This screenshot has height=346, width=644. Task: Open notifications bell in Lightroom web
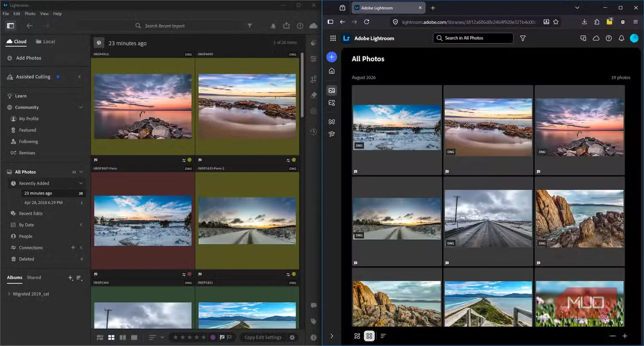[x=621, y=38]
